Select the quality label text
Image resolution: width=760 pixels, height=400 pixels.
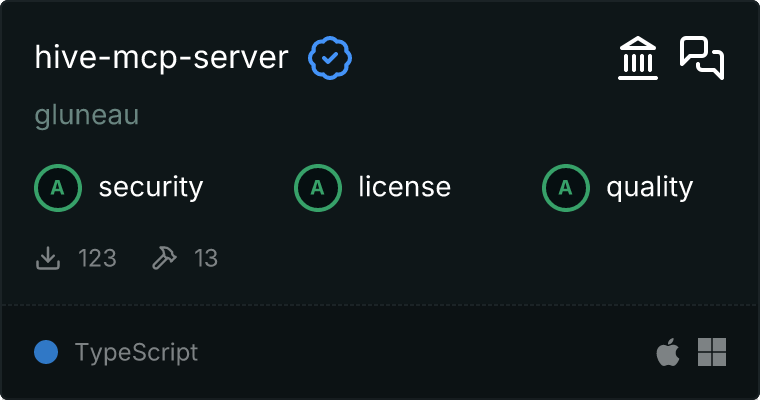click(x=649, y=187)
